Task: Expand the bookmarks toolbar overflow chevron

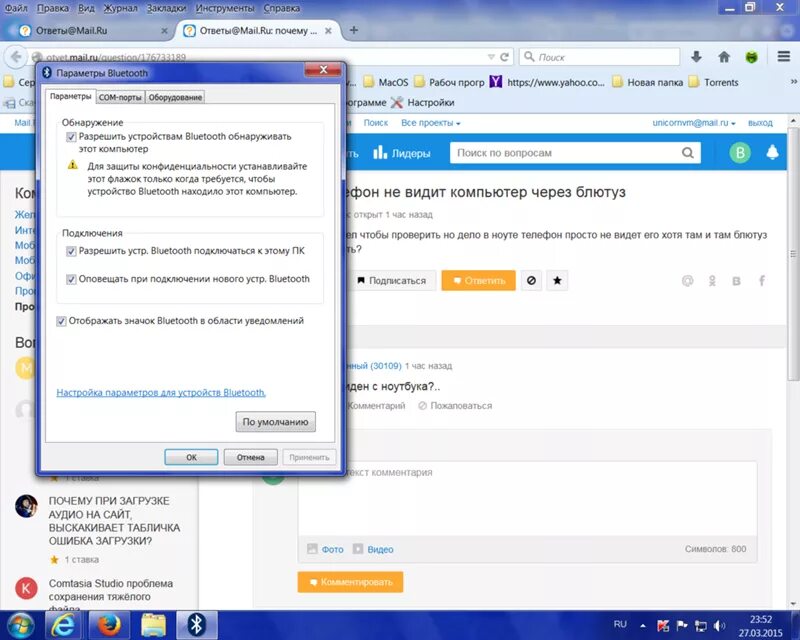Action: [x=793, y=82]
